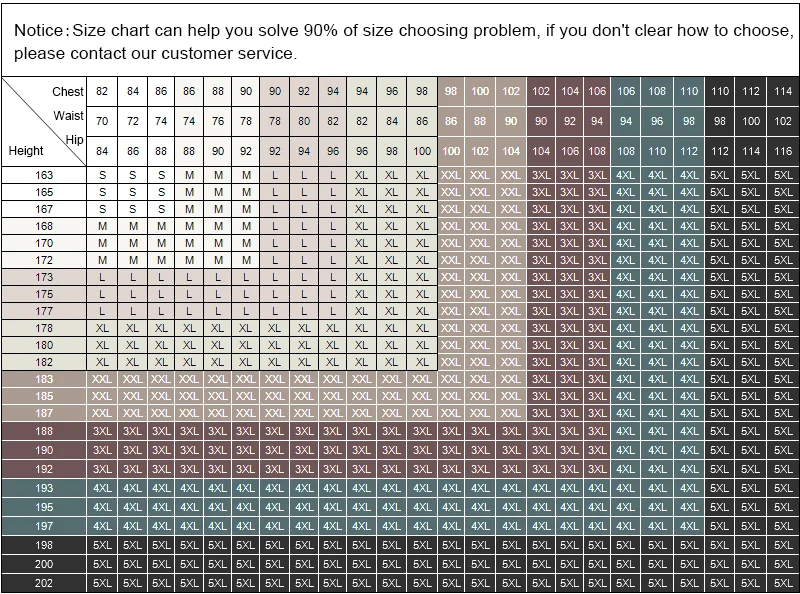Click the Chest 112 header cell

coord(751,91)
